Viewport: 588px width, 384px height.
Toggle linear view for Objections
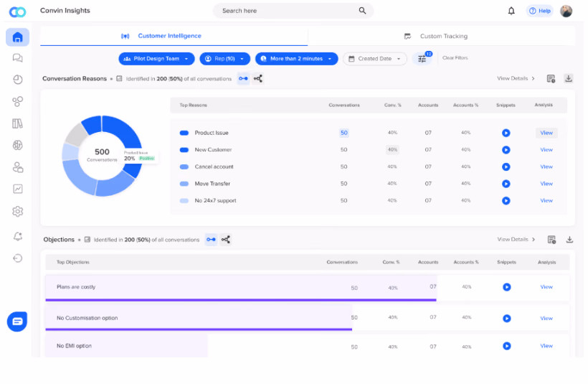(211, 240)
